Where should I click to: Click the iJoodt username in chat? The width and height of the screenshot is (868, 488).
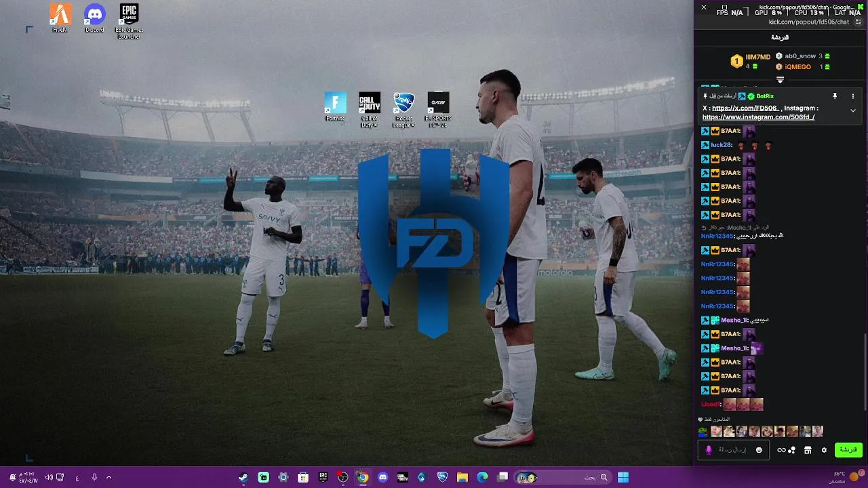point(710,405)
